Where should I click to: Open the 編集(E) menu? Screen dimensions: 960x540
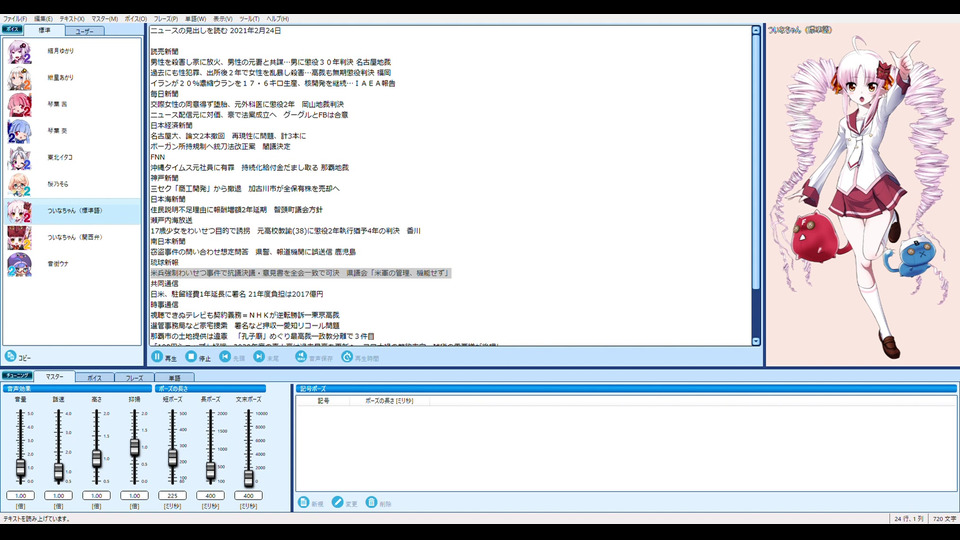click(x=43, y=19)
